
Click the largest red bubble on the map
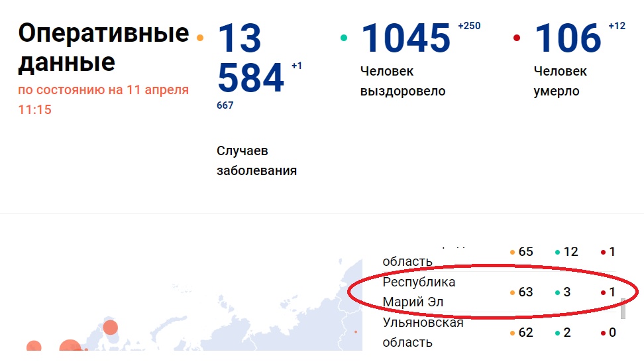point(70,349)
